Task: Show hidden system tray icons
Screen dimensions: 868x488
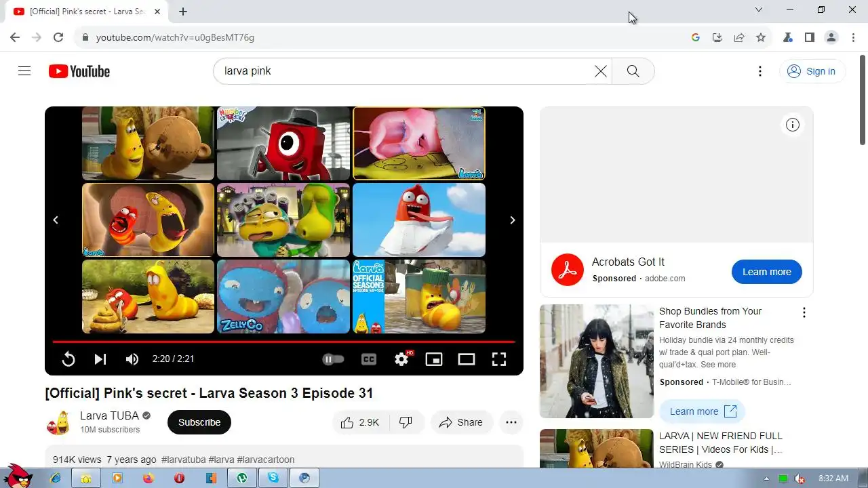Action: tap(766, 479)
